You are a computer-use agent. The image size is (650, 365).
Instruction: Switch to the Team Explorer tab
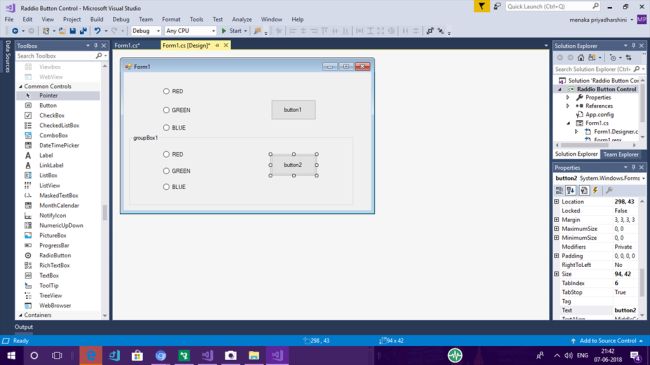pos(621,154)
